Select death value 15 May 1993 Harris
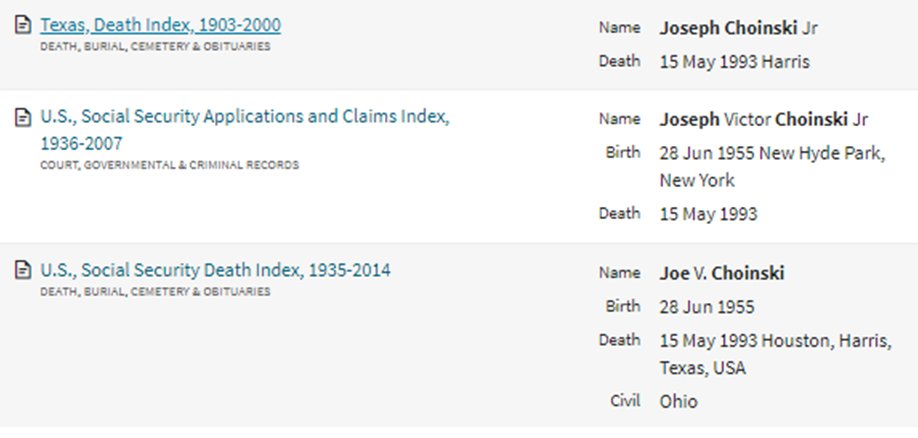This screenshot has width=918, height=438. 735,61
